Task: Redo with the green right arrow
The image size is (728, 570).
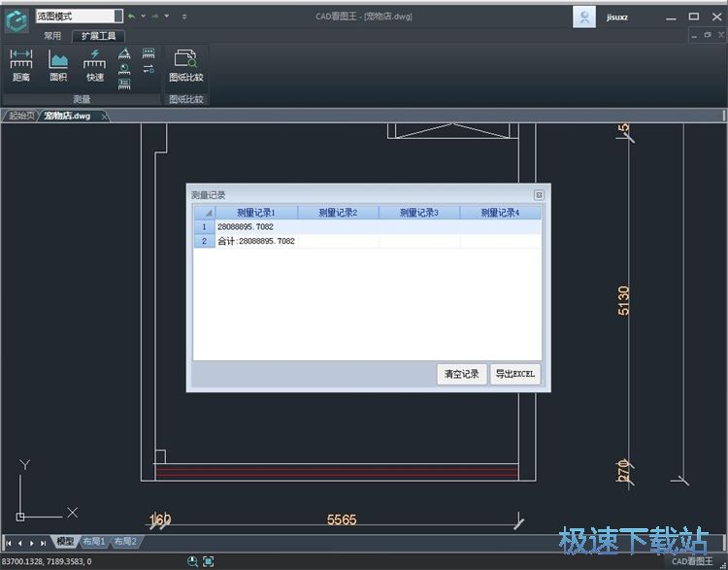Action: click(x=155, y=17)
